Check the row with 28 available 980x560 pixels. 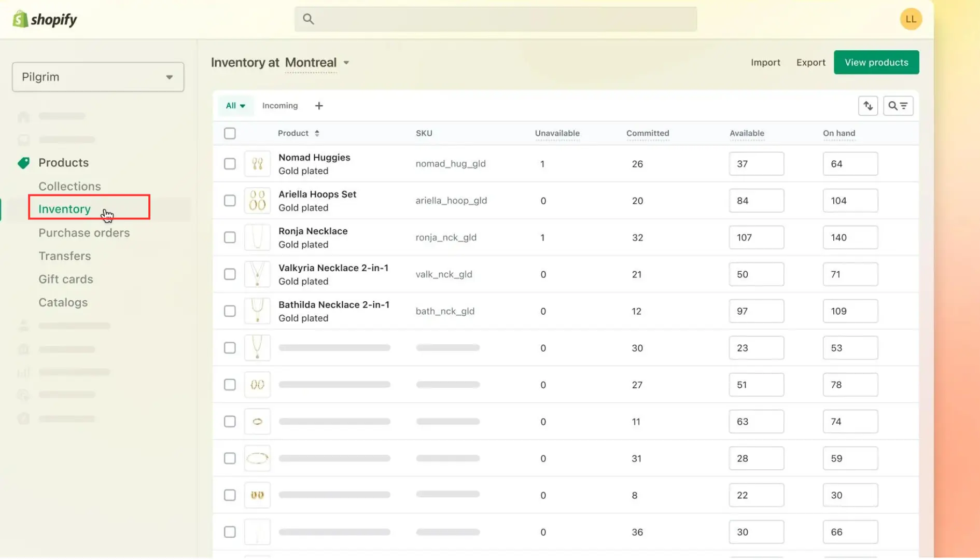[230, 458]
